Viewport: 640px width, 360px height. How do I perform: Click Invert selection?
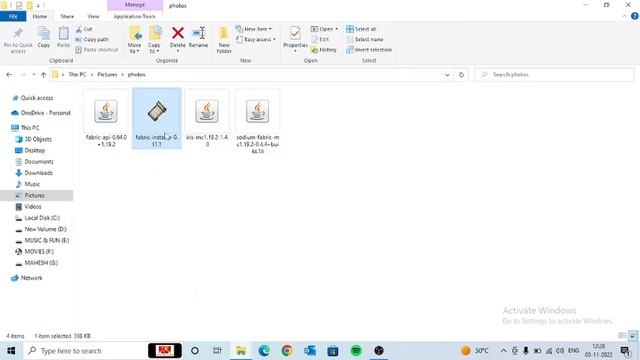(369, 50)
